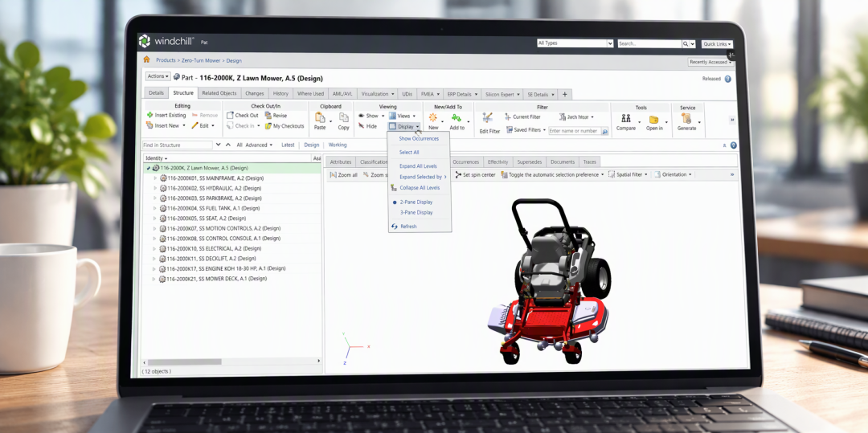The height and width of the screenshot is (433, 868).
Task: Open the History tab
Action: [x=280, y=94]
